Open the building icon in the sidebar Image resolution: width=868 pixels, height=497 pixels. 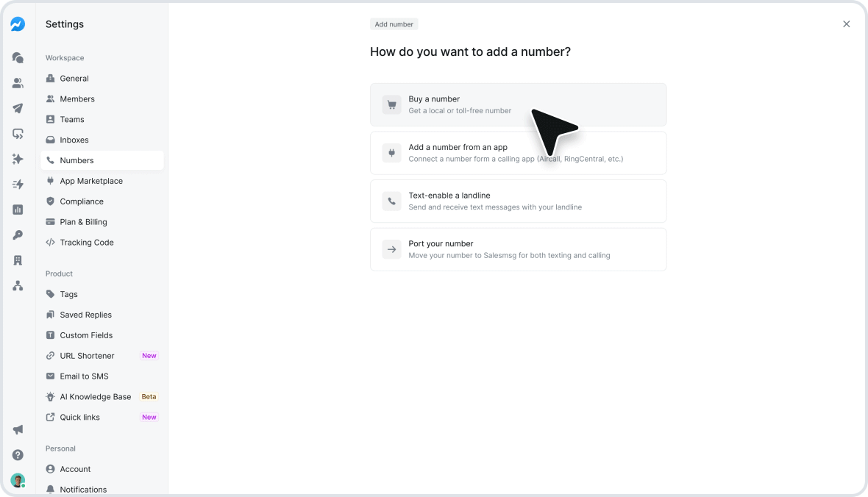click(x=18, y=260)
